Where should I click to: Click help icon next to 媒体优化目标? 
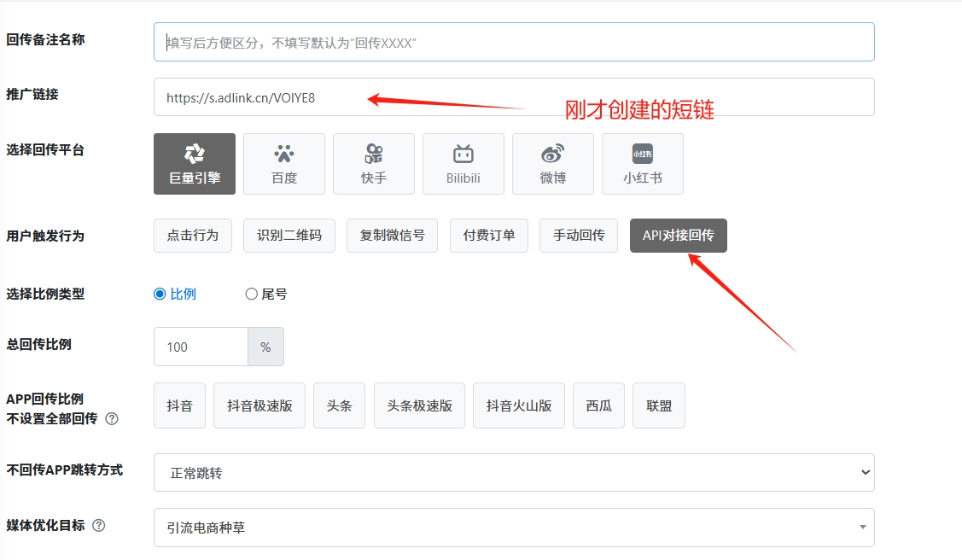click(99, 526)
